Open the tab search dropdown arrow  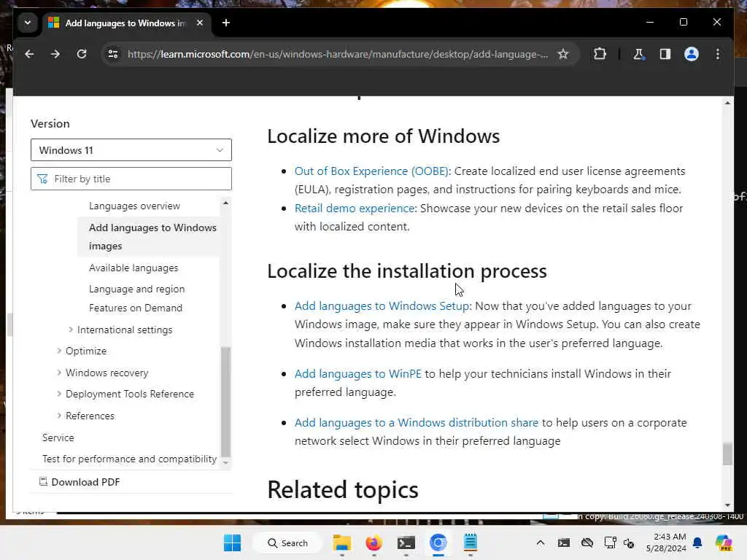(x=28, y=23)
